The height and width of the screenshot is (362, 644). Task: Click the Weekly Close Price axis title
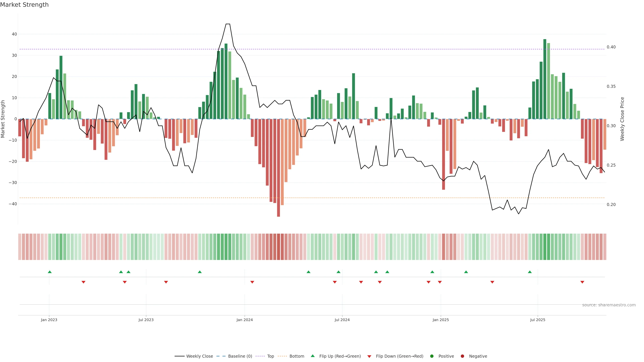622,119
